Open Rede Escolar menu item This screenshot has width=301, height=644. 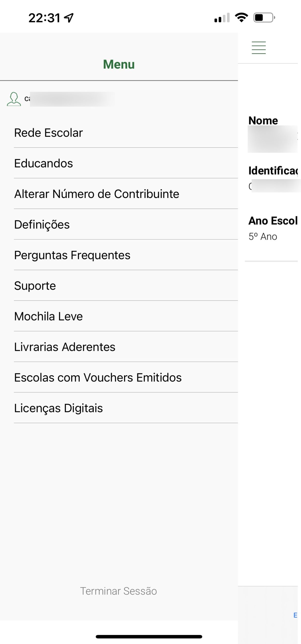48,133
